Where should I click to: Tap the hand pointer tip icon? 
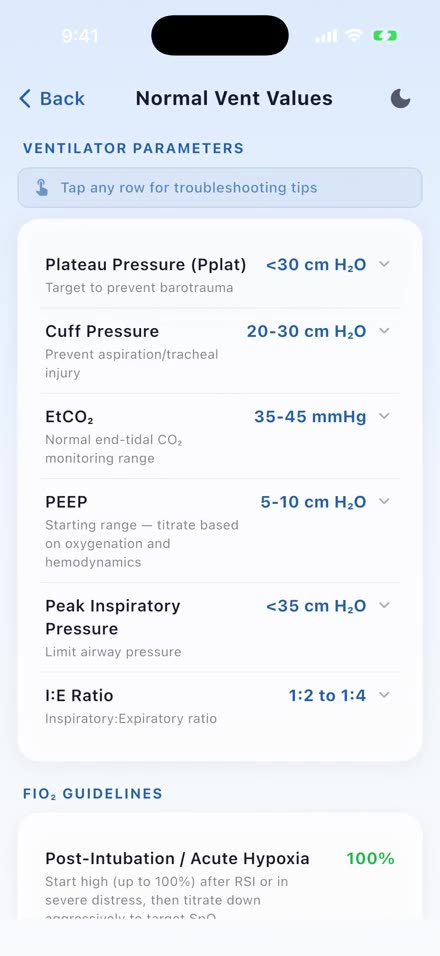(x=41, y=188)
